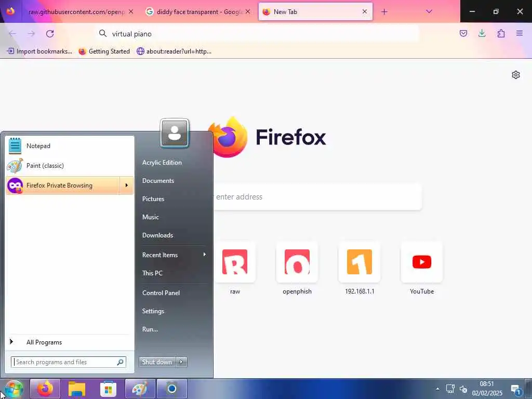Open Firefox Private Browsing entry
The height and width of the screenshot is (399, 532).
pyautogui.click(x=62, y=185)
